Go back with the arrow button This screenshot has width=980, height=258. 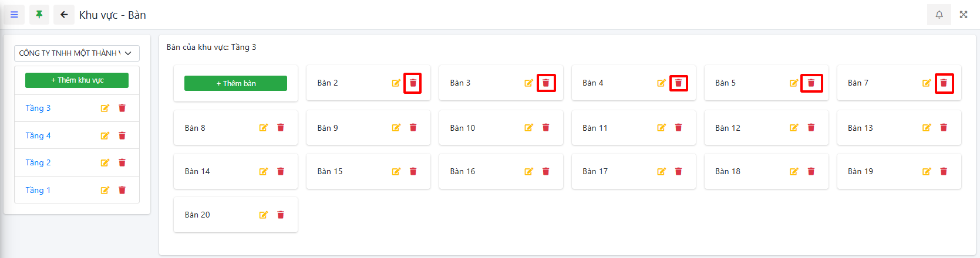pyautogui.click(x=64, y=15)
